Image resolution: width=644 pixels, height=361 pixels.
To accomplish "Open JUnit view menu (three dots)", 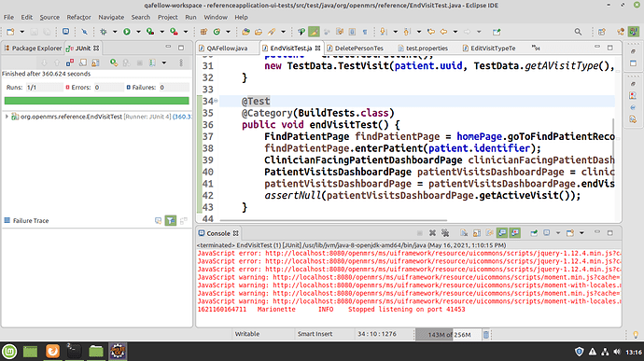I will click(181, 62).
